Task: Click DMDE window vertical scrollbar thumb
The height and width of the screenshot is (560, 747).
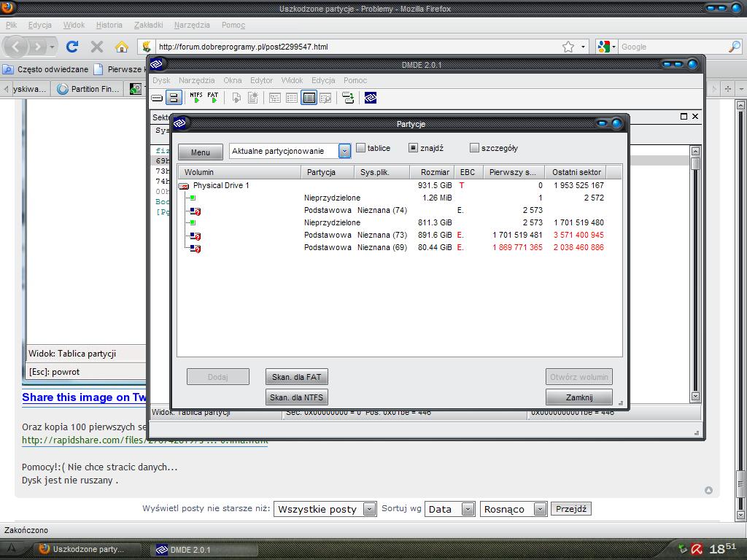Action: 695,163
